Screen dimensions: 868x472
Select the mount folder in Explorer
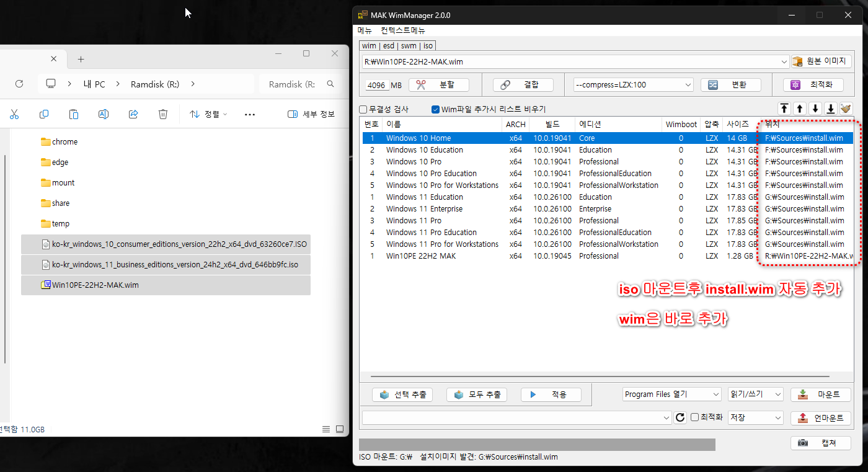pos(166,183)
